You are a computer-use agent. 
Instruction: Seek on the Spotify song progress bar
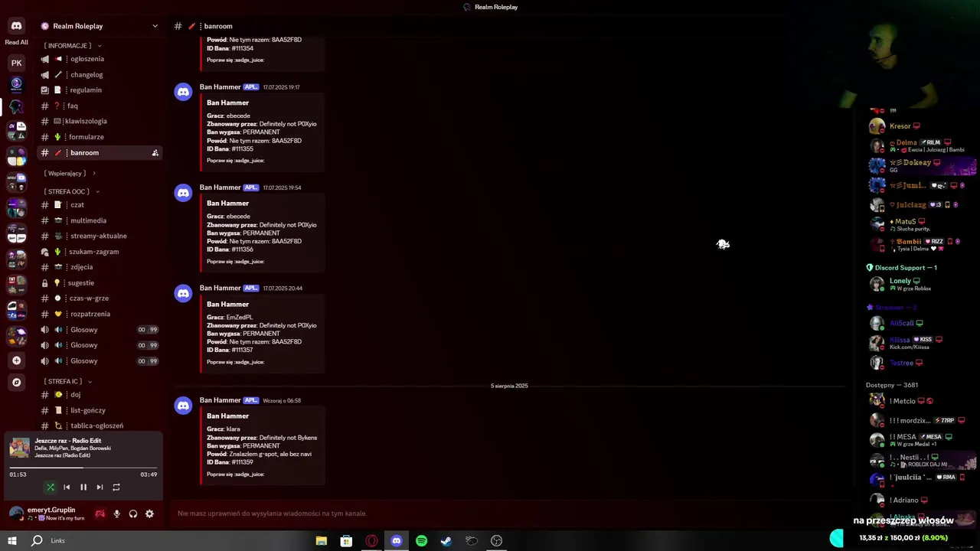coord(83,468)
